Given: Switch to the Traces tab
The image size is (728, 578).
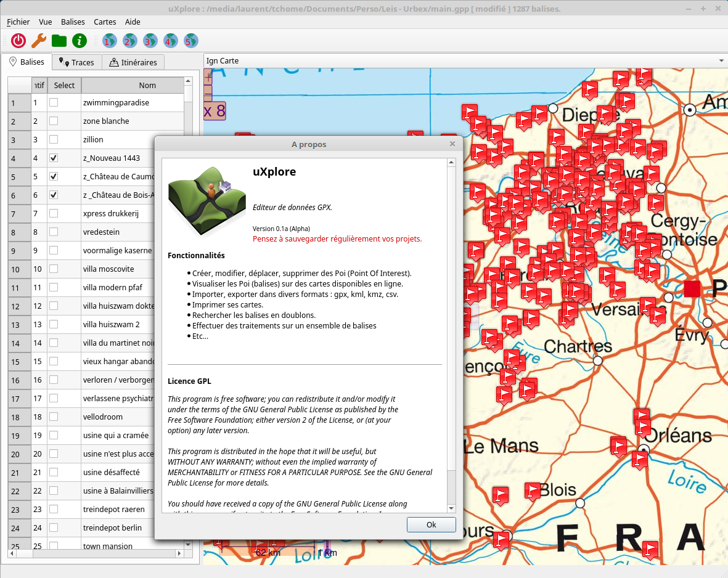Looking at the screenshot, I should [x=76, y=62].
